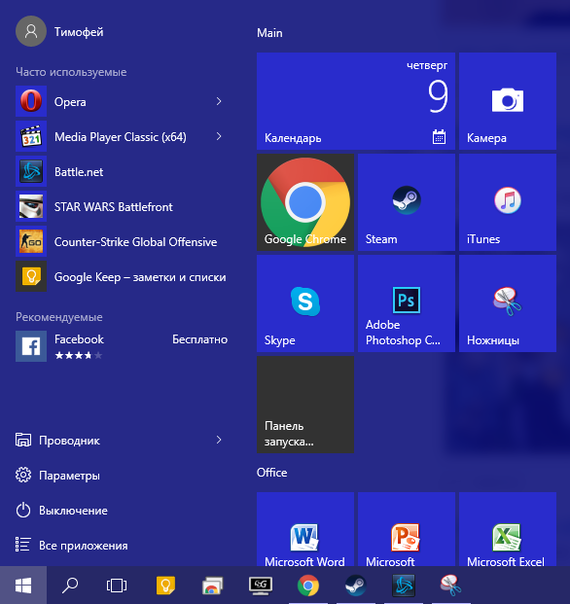The width and height of the screenshot is (570, 604).
Task: Expand Media Player Classic jump list arrow
Action: 219,136
